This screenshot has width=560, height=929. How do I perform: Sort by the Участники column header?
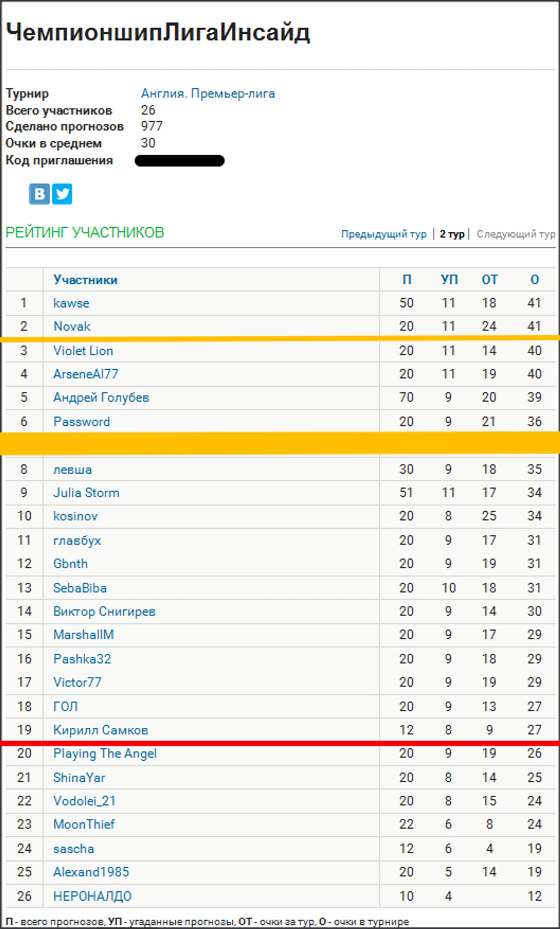(85, 279)
